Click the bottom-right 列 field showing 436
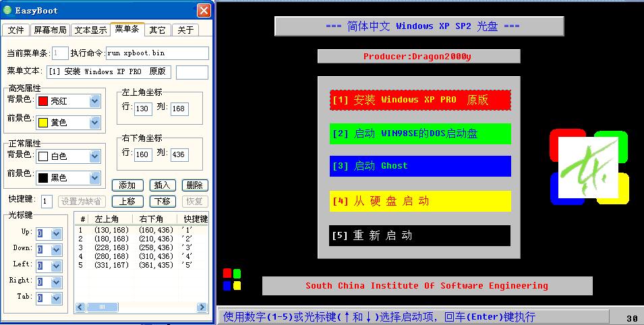644x325 pixels. tap(179, 154)
